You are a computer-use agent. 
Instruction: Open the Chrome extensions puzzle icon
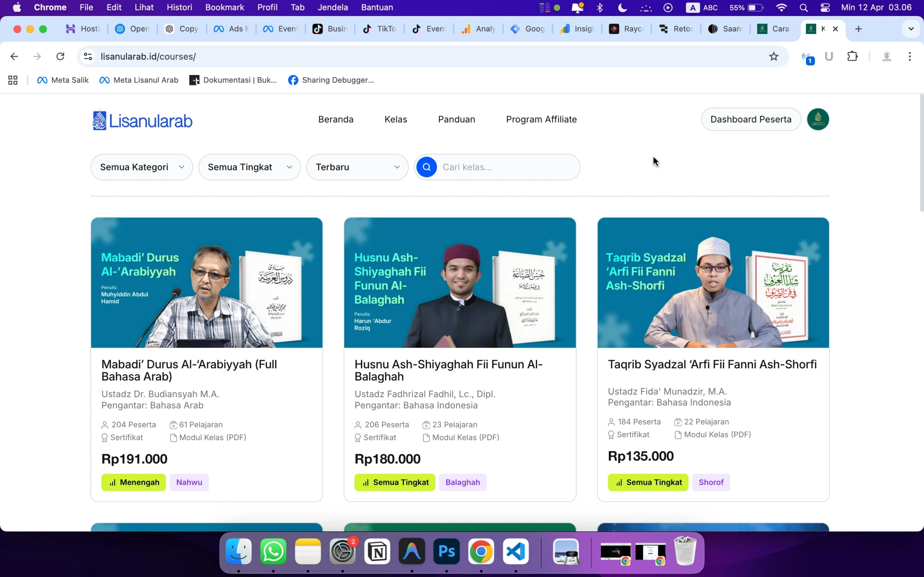[x=852, y=57]
